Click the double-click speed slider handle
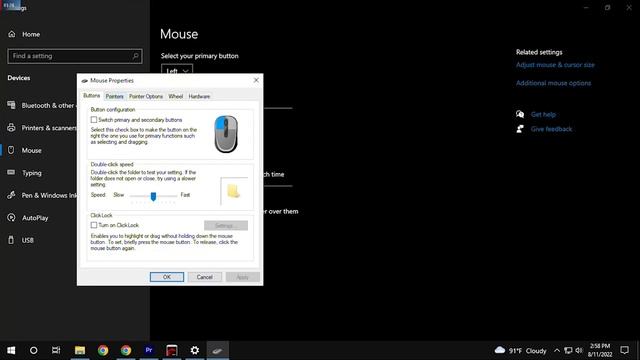This screenshot has height=360, width=640. (x=153, y=196)
